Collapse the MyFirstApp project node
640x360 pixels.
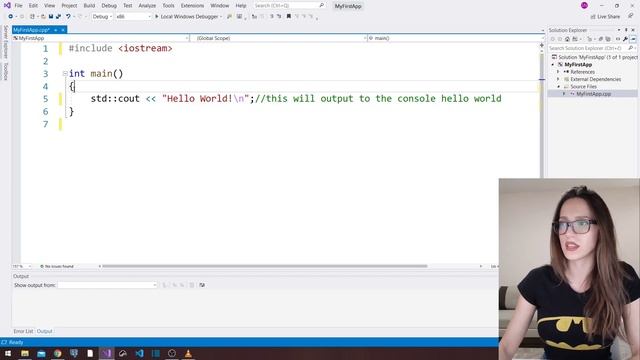(x=553, y=64)
